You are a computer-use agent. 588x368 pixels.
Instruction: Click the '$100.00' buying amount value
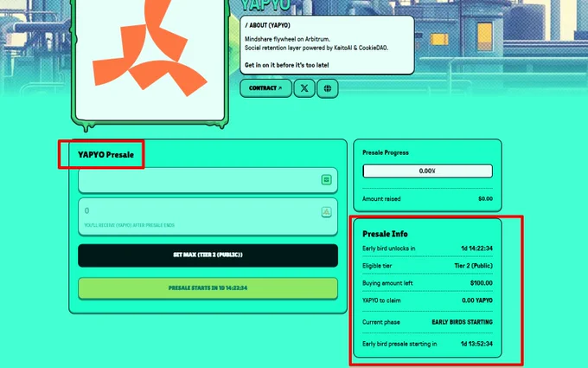[x=481, y=283]
